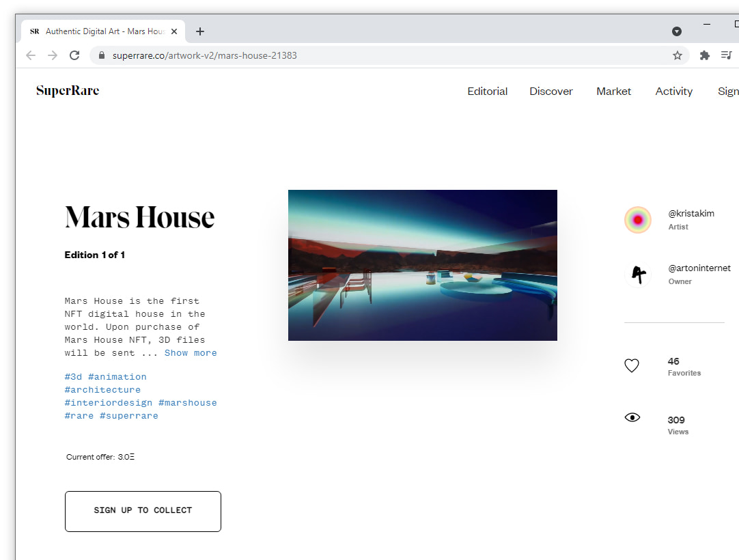Open @kristakim artist profile link
739x560 pixels.
691,214
